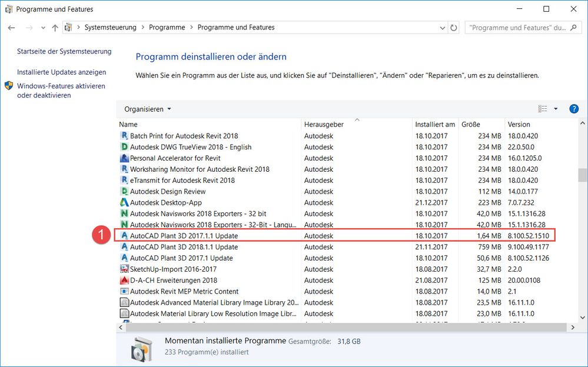588x367 pixels.
Task: Click version 20.00.0108 cell
Action: pos(524,280)
